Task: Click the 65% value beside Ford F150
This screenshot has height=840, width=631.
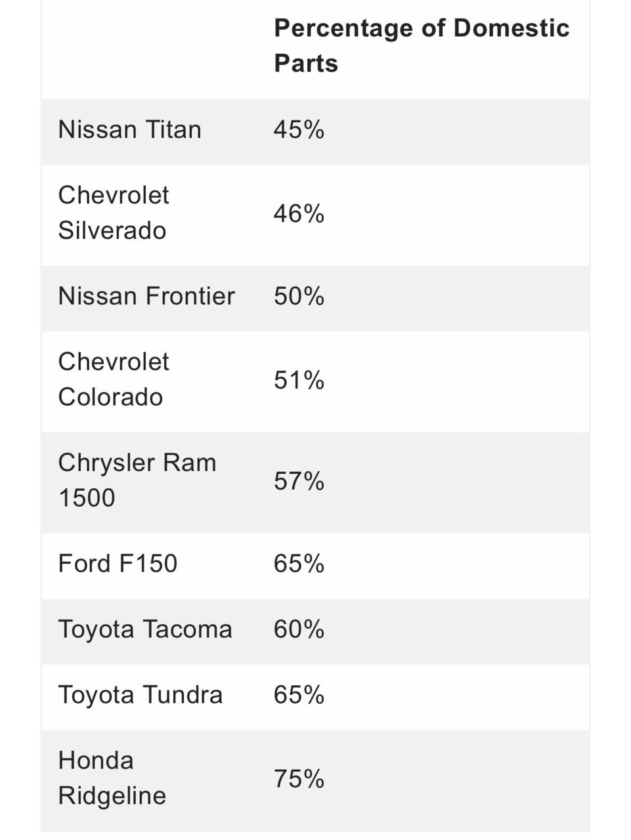Action: (x=299, y=564)
